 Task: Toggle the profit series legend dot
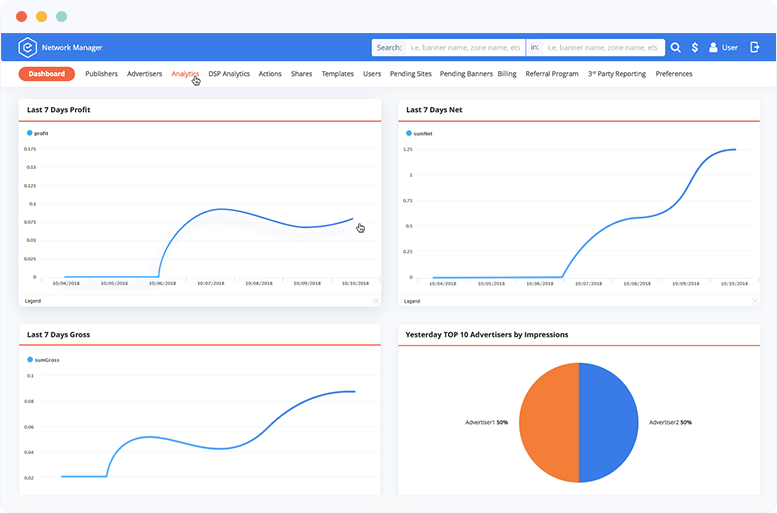tap(30, 132)
